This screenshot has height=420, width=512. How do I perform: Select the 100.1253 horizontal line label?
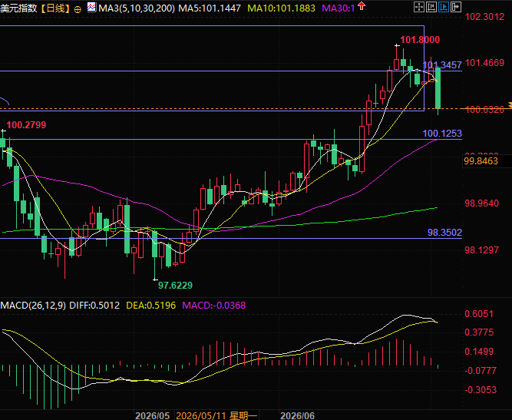coord(442,134)
